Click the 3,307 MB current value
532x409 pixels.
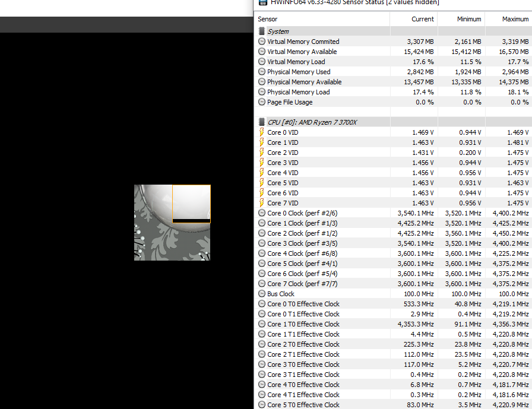point(420,42)
